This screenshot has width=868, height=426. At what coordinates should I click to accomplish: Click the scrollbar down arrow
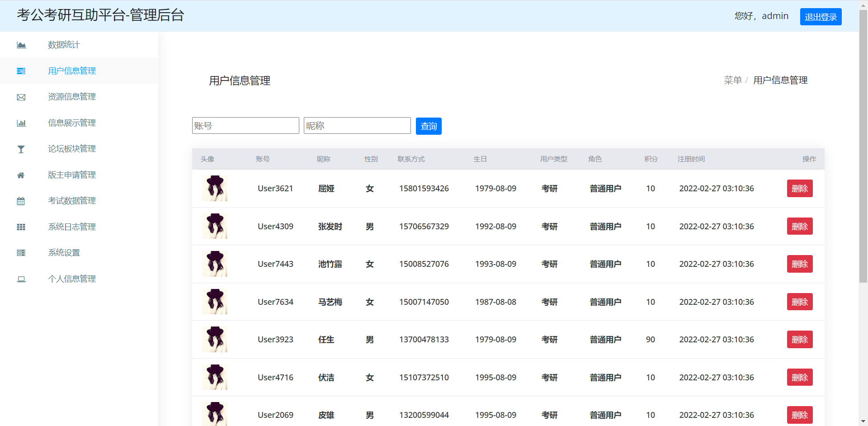[x=863, y=421]
